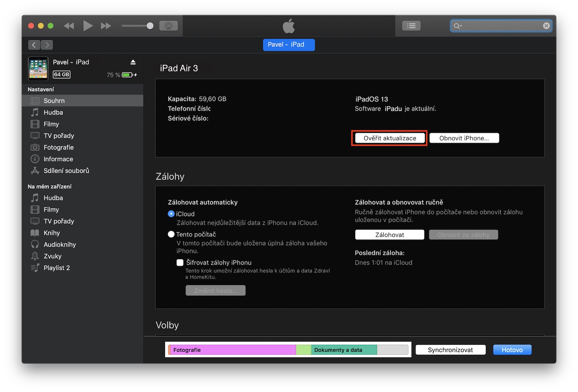Click Dnes 1:01 na iCloud text
Image resolution: width=578 pixels, height=392 pixels.
click(383, 263)
